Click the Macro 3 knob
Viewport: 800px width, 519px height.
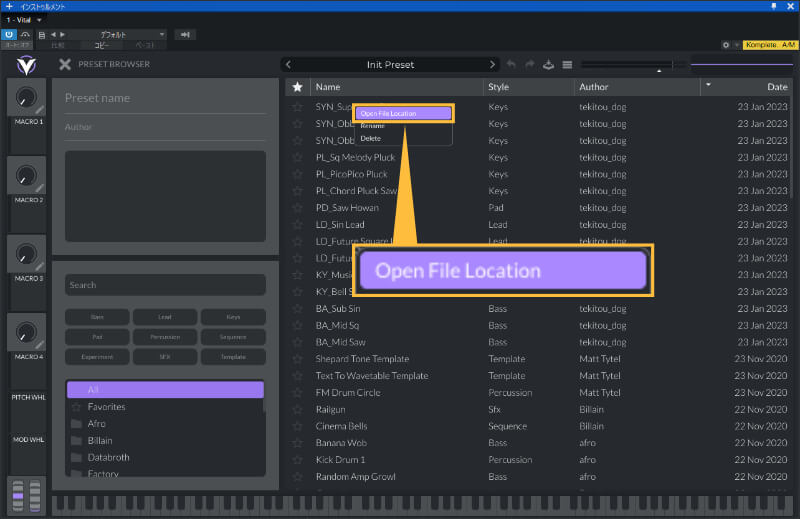[x=26, y=254]
